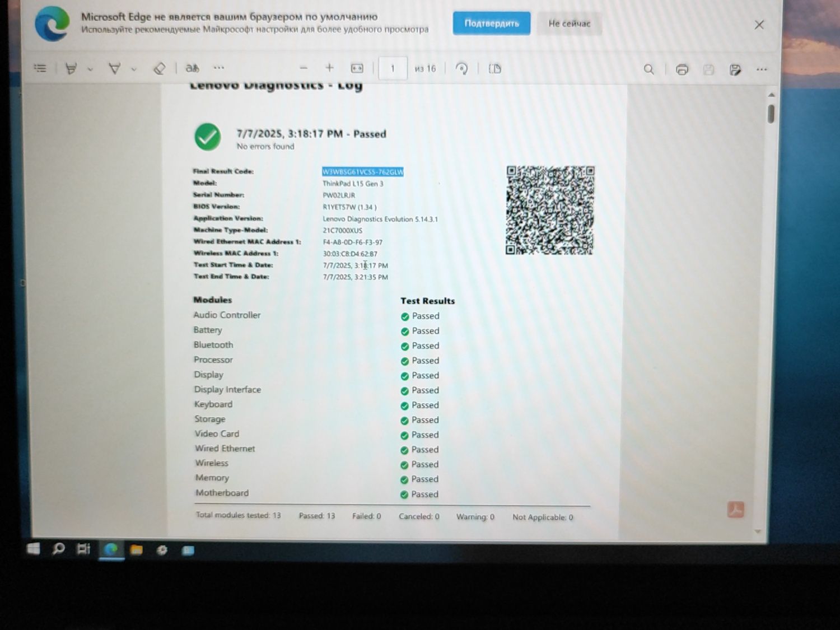The image size is (840, 630).
Task: Click the wireless MAC address '30:03:C8:D4:62:B7'
Action: (x=350, y=254)
